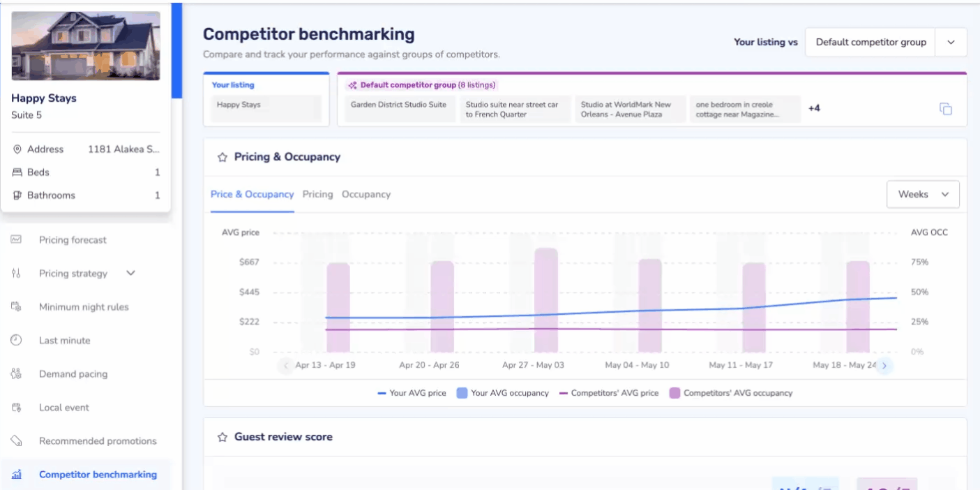Image resolution: width=980 pixels, height=490 pixels.
Task: Click the Local event calendar icon
Action: (16, 407)
